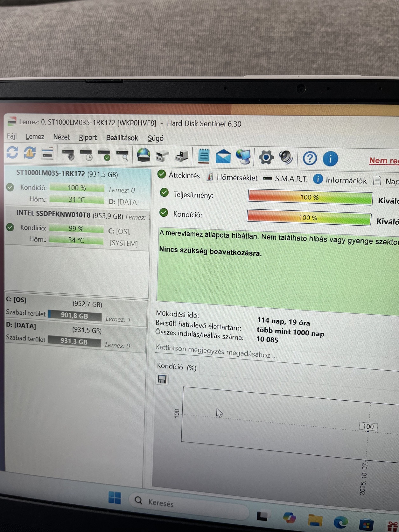399x532 pixels.
Task: Select the INTEL SSDPEKNW010T8 disk entry
Action: click(x=77, y=229)
